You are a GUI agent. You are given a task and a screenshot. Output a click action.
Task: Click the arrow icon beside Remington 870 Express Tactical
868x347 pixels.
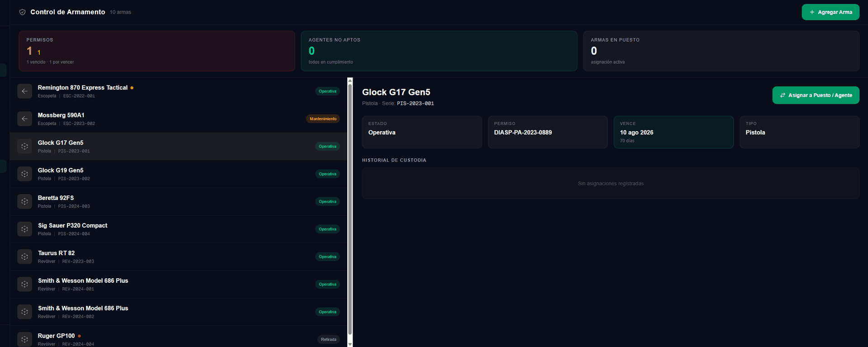[x=24, y=91]
